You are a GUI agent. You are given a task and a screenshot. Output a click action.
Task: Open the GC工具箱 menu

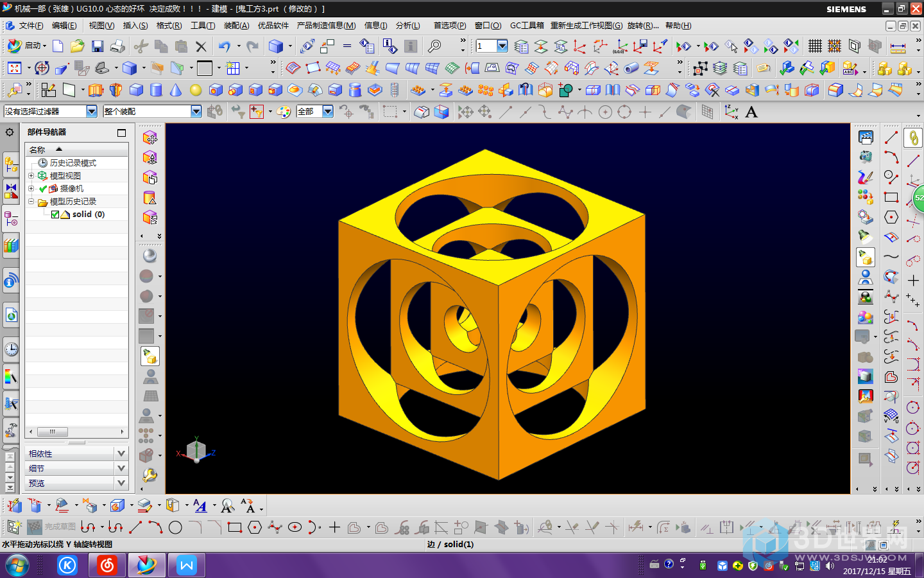[x=527, y=26]
